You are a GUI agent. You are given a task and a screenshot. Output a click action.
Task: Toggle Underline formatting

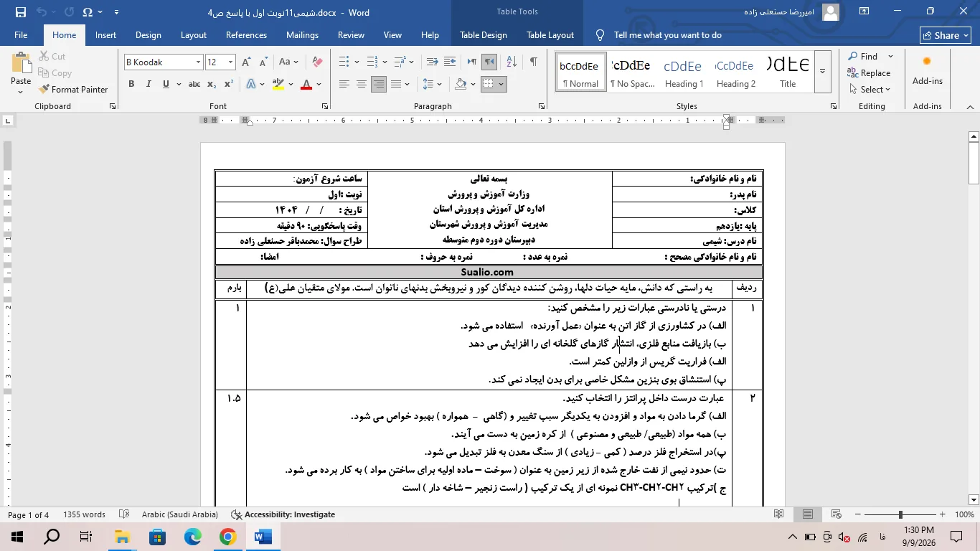pos(166,84)
